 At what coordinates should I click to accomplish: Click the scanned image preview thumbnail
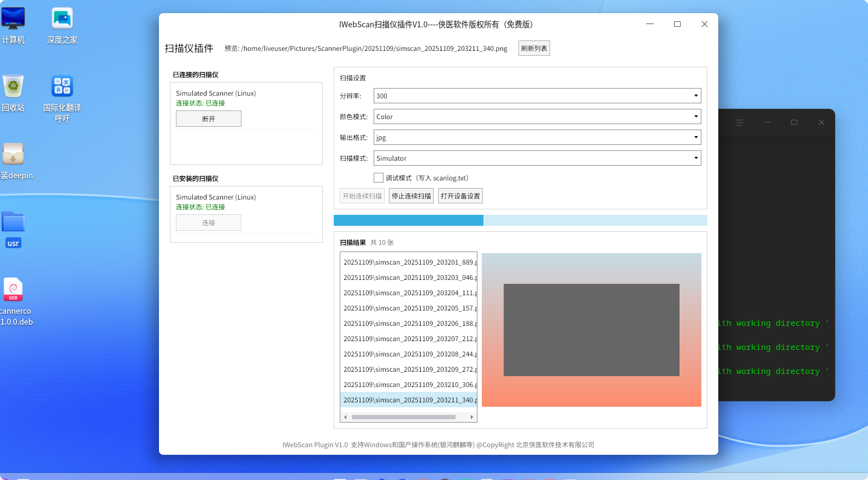(x=592, y=330)
